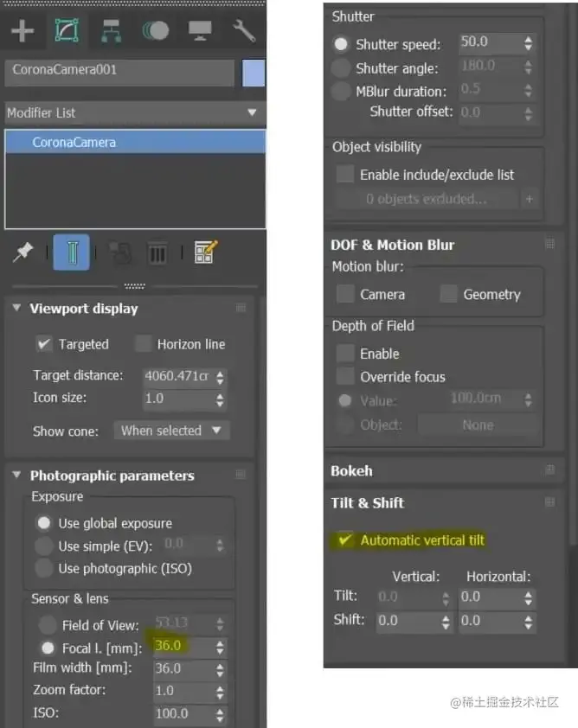Select the Shutter speed radio

(341, 44)
